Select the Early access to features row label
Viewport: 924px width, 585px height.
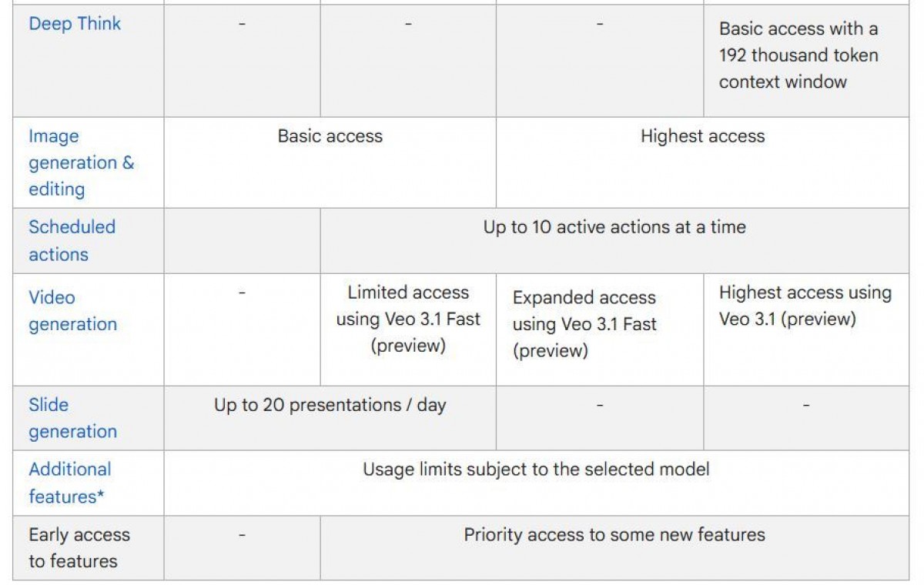click(79, 548)
